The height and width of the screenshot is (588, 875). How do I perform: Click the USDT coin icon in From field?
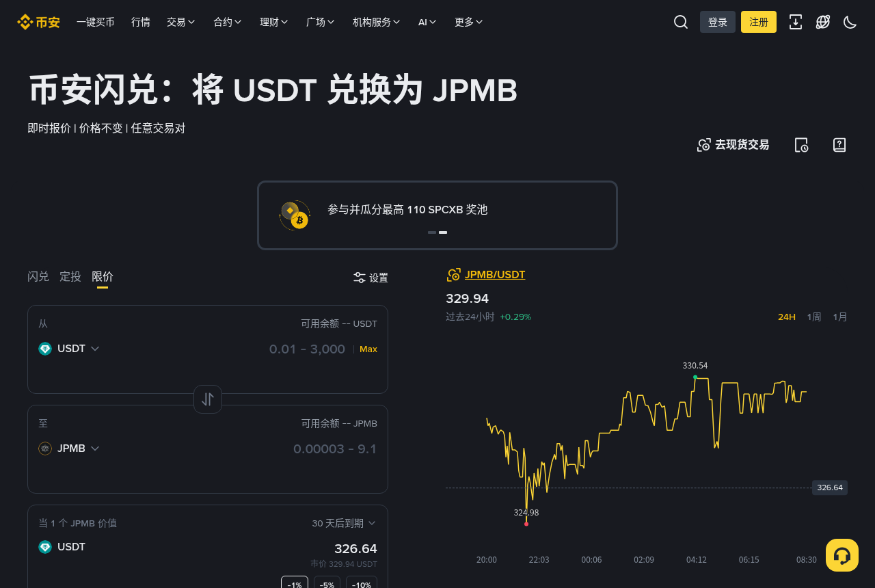[x=45, y=349]
